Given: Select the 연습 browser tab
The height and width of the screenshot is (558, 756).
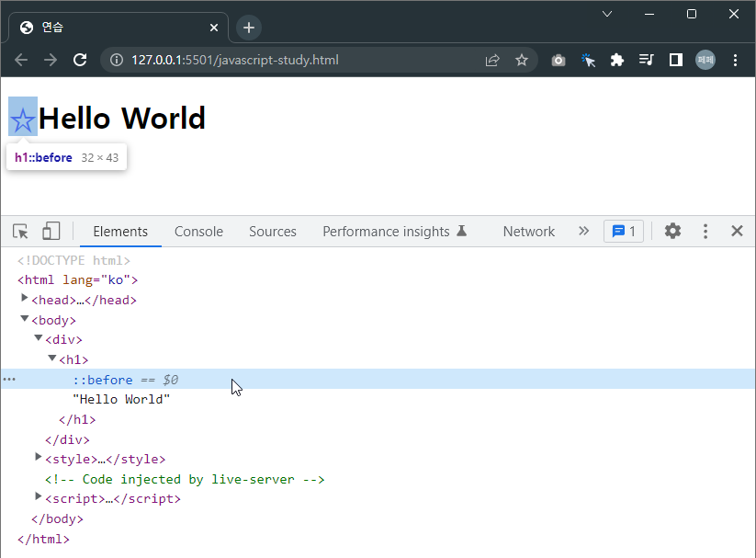Looking at the screenshot, I should point(118,28).
